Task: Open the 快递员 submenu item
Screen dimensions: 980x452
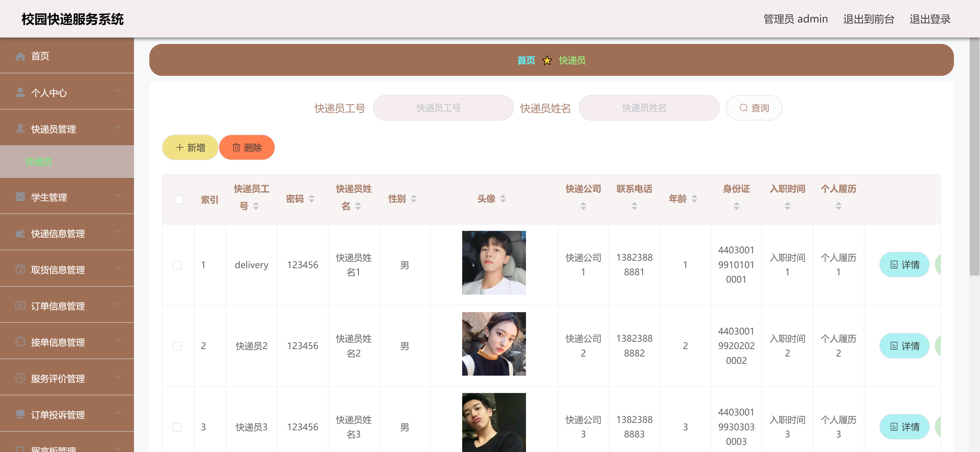Action: coord(39,161)
